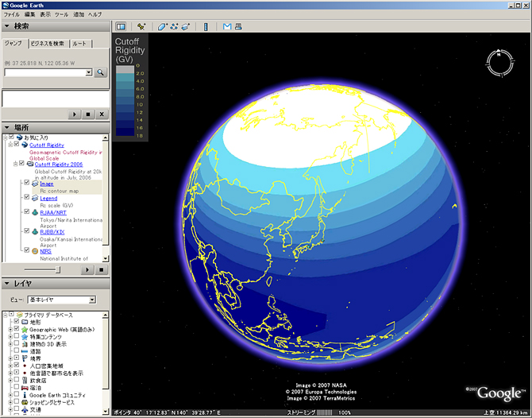Toggle the NIRS placemark checkbox

click(26, 250)
